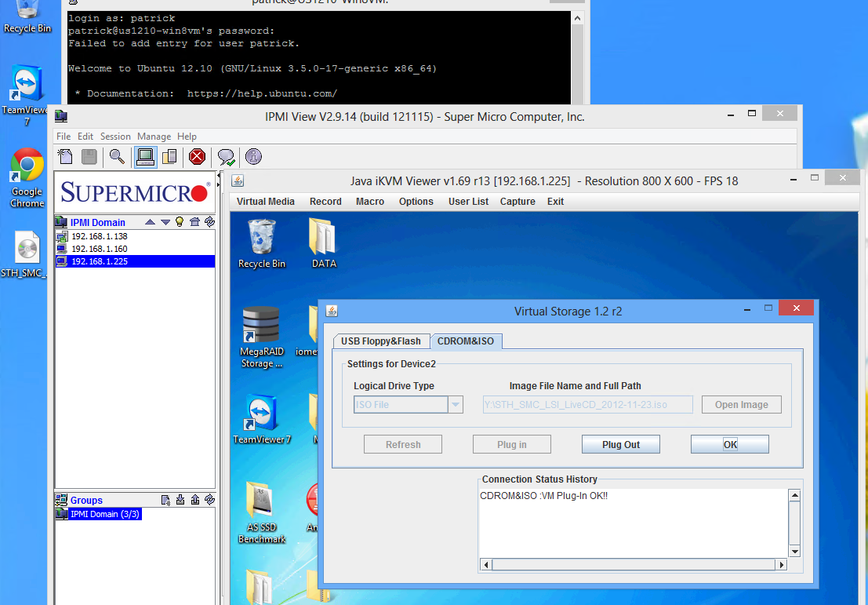Click the Open Image button
The width and height of the screenshot is (868, 605).
tap(741, 404)
